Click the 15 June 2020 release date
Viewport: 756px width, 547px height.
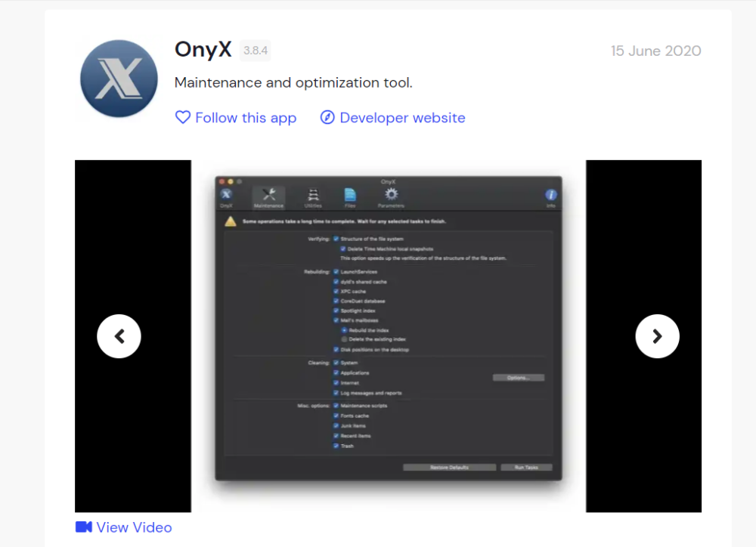(x=655, y=51)
